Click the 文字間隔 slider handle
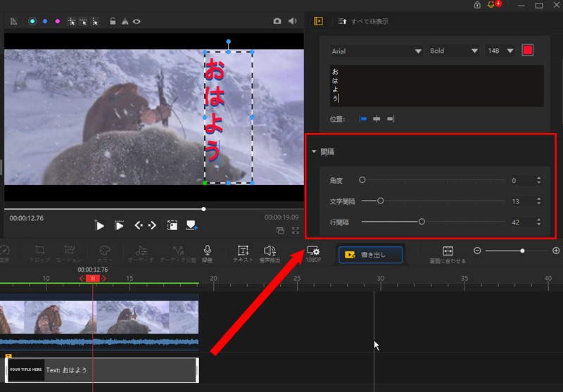Image resolution: width=563 pixels, height=392 pixels. coord(380,201)
